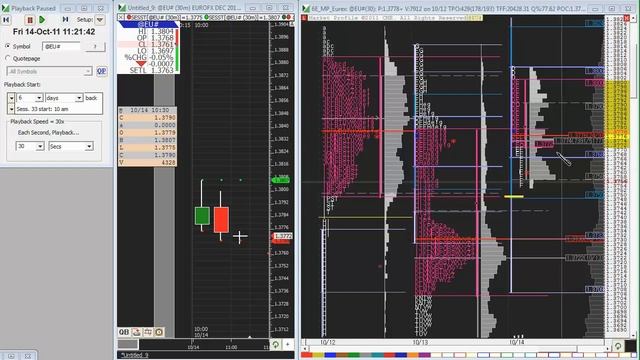Click the Untitled_9 chart window icon
This screenshot has width=640, height=360.
click(122, 8)
